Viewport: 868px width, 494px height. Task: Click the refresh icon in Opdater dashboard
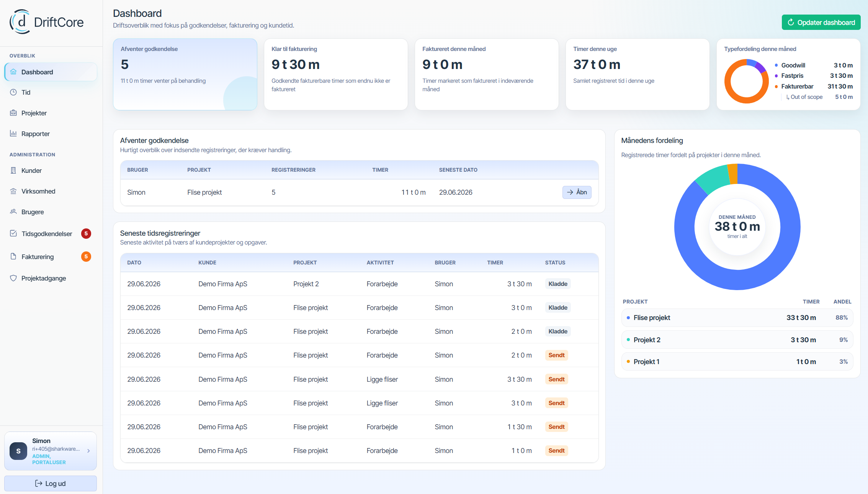[x=791, y=22]
